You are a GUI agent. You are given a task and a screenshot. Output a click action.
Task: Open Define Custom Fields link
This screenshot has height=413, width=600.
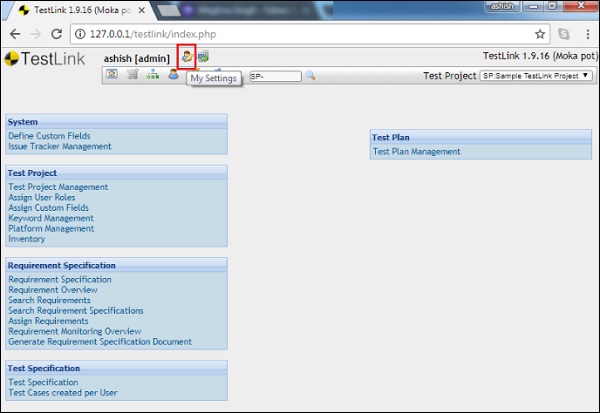[x=50, y=135]
